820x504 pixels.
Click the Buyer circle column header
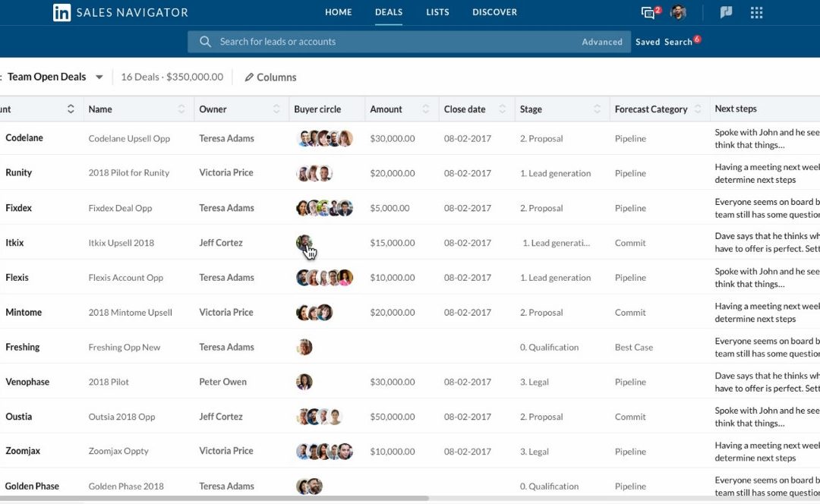317,109
